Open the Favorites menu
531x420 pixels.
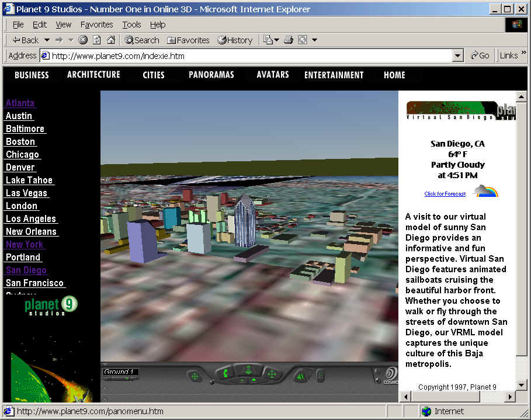[96, 25]
